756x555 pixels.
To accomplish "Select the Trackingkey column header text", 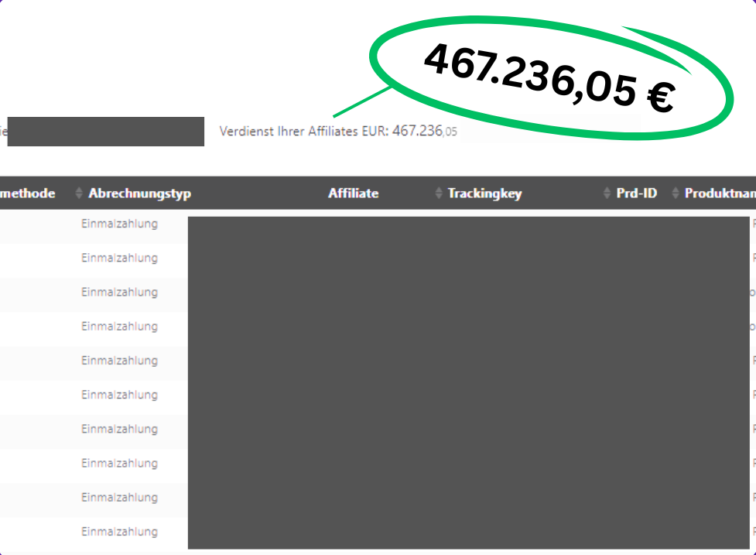I will pyautogui.click(x=484, y=194).
